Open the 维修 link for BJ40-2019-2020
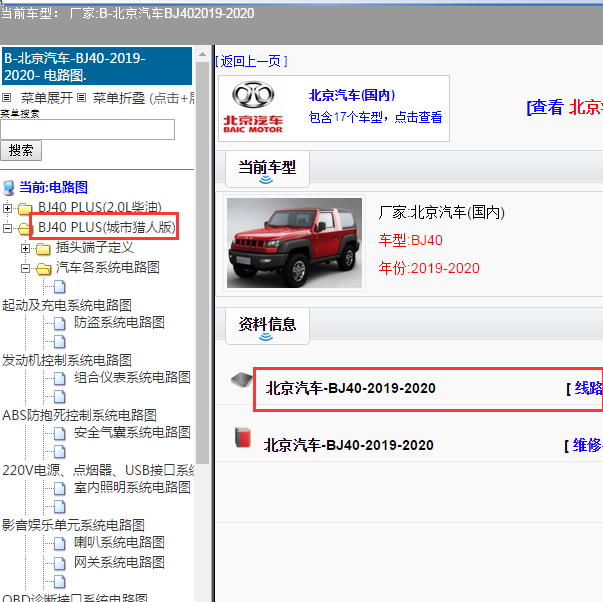This screenshot has height=602, width=603. tap(587, 445)
